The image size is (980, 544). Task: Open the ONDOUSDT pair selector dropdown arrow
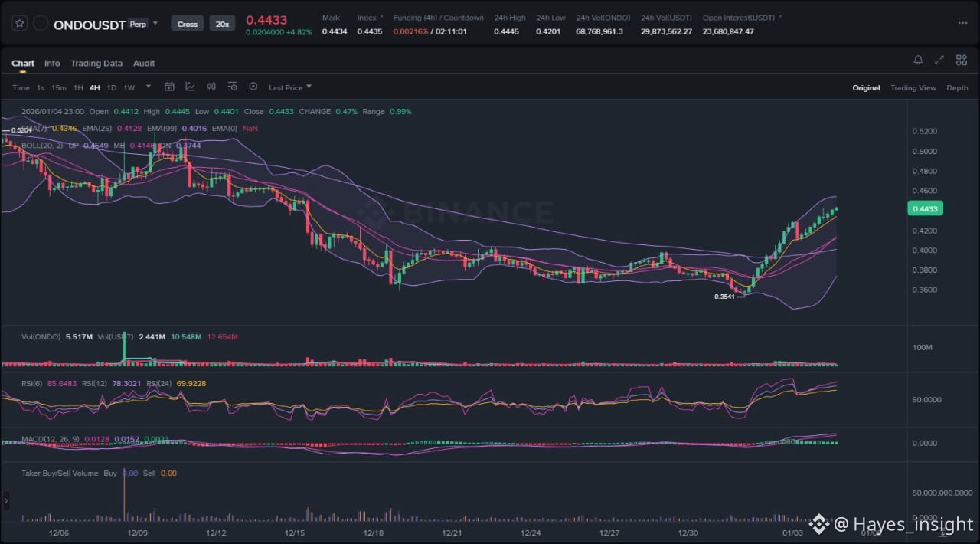(x=155, y=24)
